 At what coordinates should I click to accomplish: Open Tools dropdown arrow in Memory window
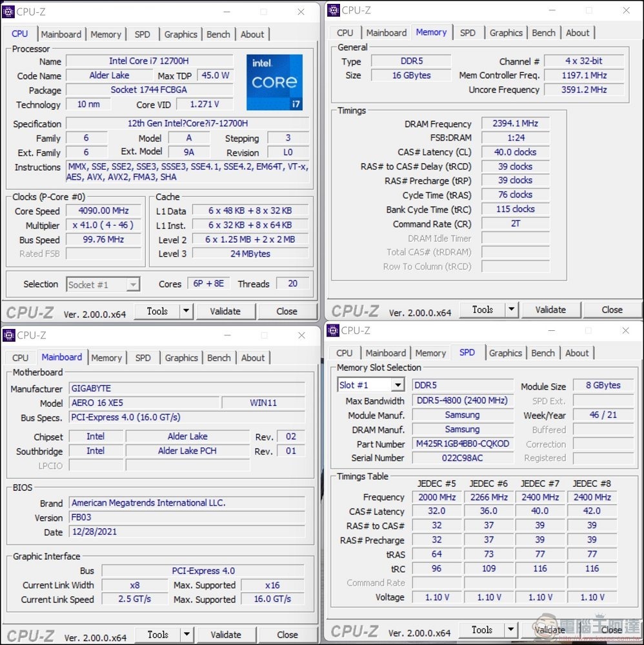511,309
